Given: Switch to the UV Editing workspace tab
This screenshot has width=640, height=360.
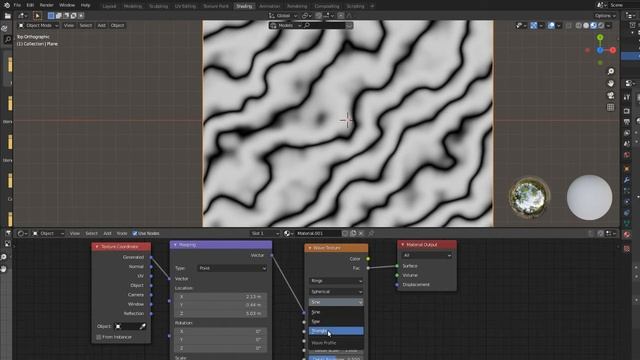Looking at the screenshot, I should (185, 6).
